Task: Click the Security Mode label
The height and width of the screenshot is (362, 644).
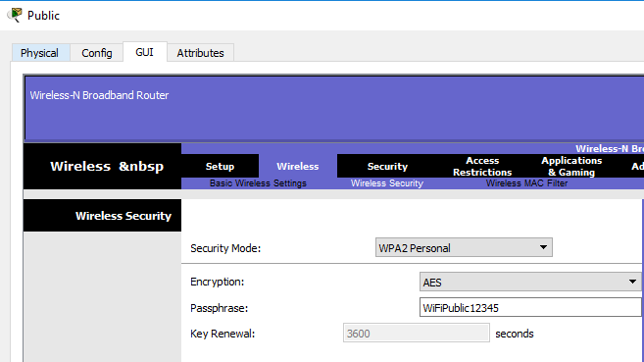Action: tap(225, 248)
